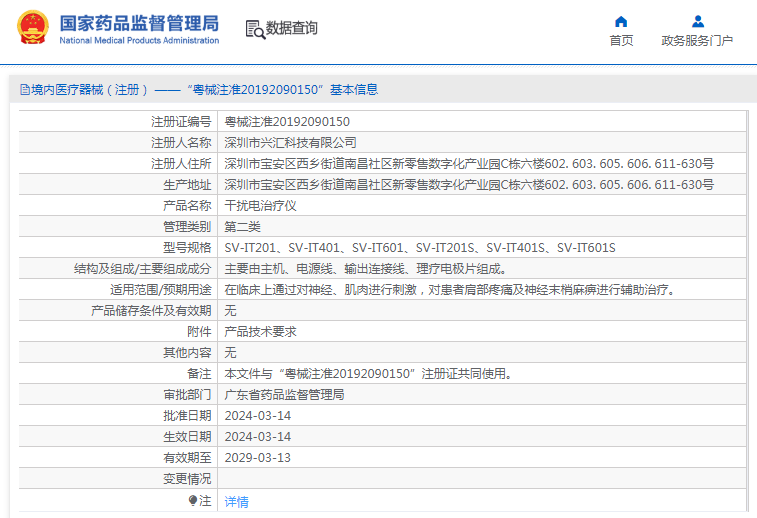Click the 主要由主机、电源线 composition text
The height and width of the screenshot is (518, 757).
coord(365,268)
